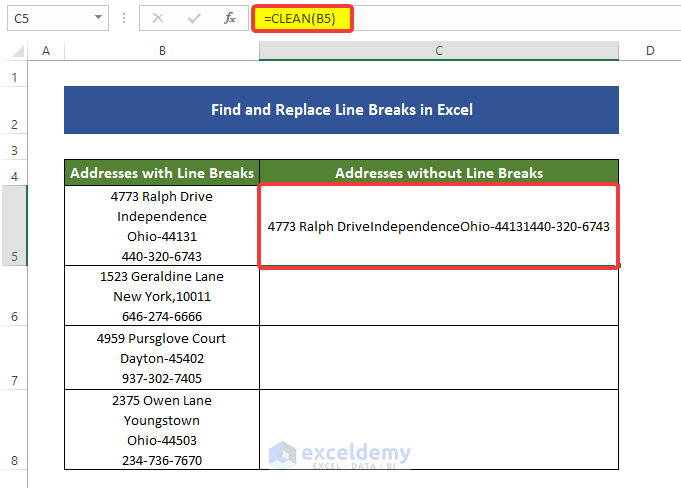Select column A header

pyautogui.click(x=46, y=51)
